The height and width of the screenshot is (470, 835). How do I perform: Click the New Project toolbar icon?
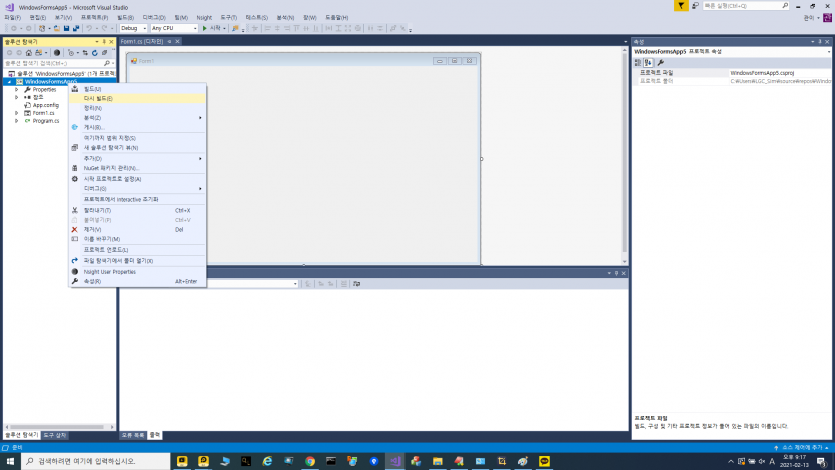click(42, 28)
